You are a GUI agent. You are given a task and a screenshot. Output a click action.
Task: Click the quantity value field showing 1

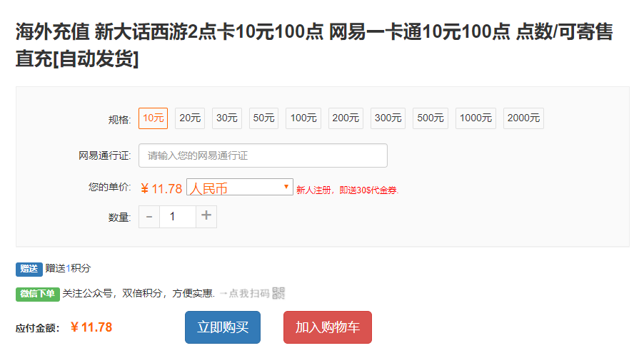coord(178,217)
